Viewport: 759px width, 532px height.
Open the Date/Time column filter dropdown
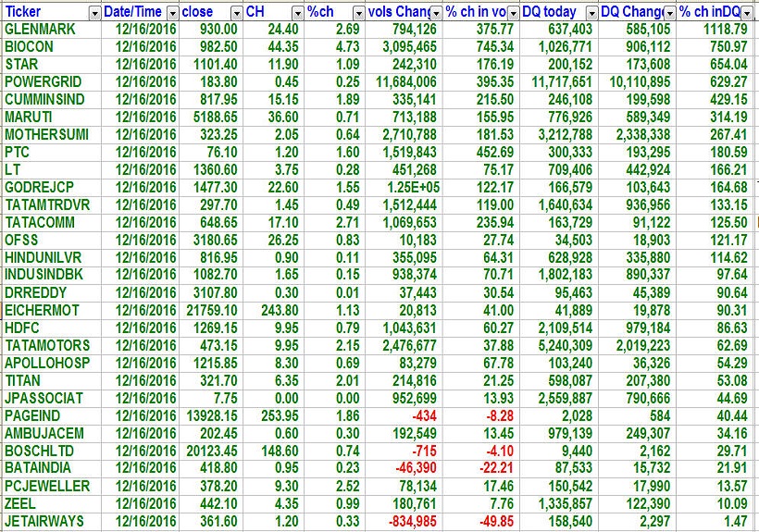pos(171,13)
